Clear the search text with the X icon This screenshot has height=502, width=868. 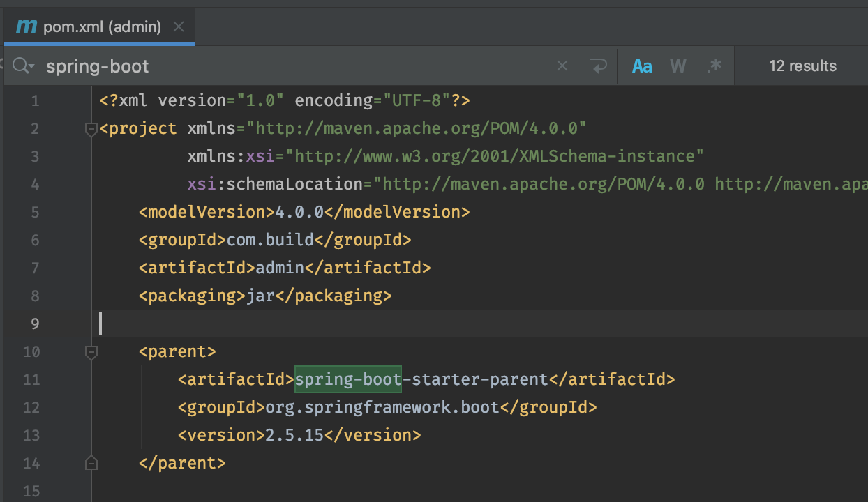pos(562,66)
